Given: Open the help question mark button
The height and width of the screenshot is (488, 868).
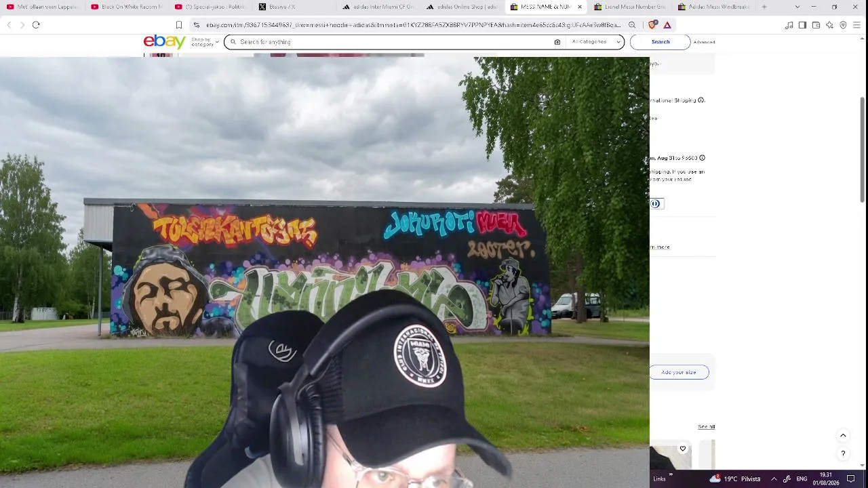Looking at the screenshot, I should tap(843, 453).
